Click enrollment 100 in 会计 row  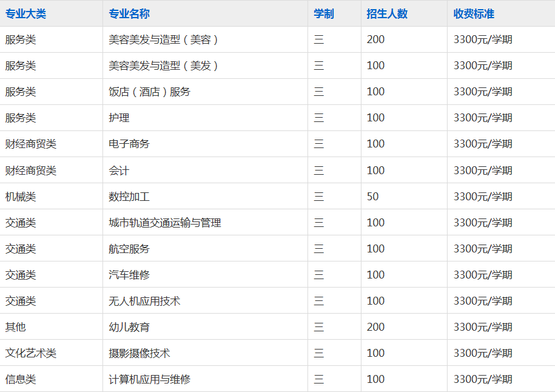tap(375, 171)
